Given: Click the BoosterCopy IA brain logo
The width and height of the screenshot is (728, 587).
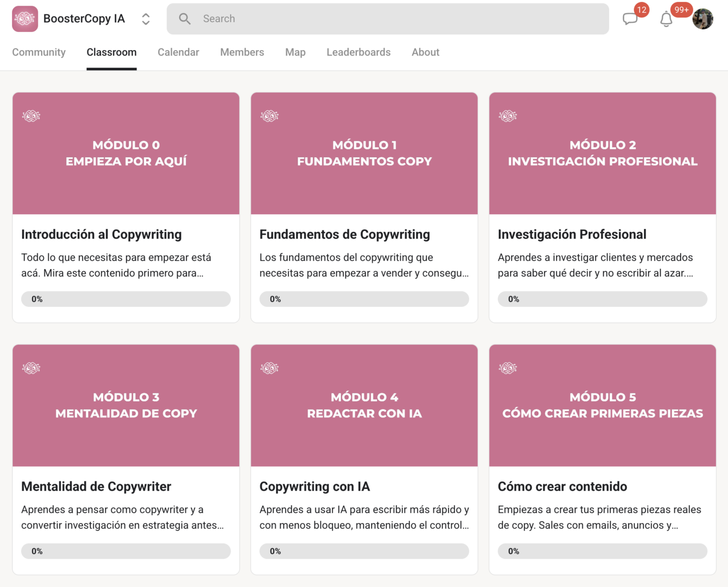Looking at the screenshot, I should [25, 19].
